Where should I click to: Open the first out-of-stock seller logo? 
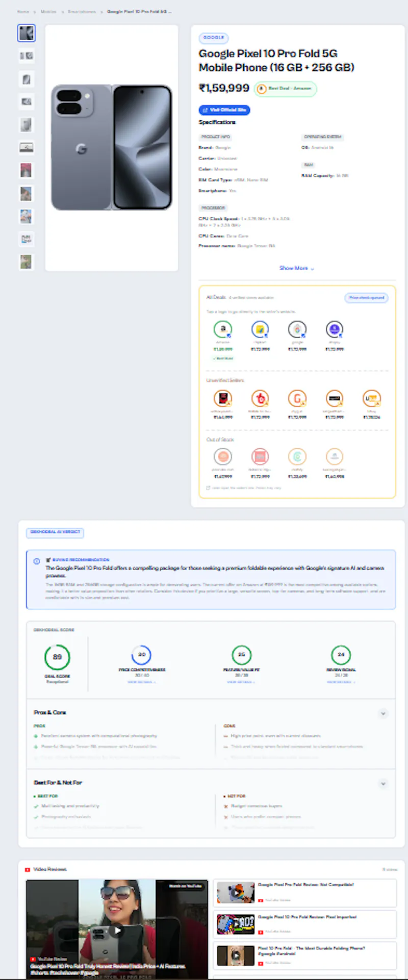(223, 456)
